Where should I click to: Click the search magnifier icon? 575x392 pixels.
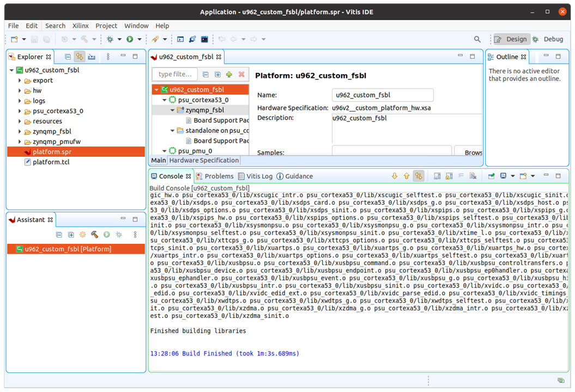477,39
